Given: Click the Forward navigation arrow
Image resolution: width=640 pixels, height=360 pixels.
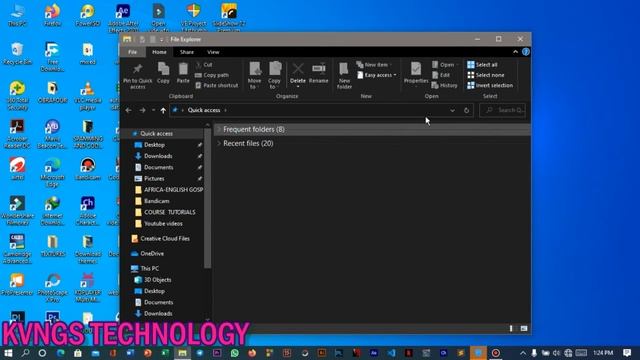Looking at the screenshot, I should point(142,110).
